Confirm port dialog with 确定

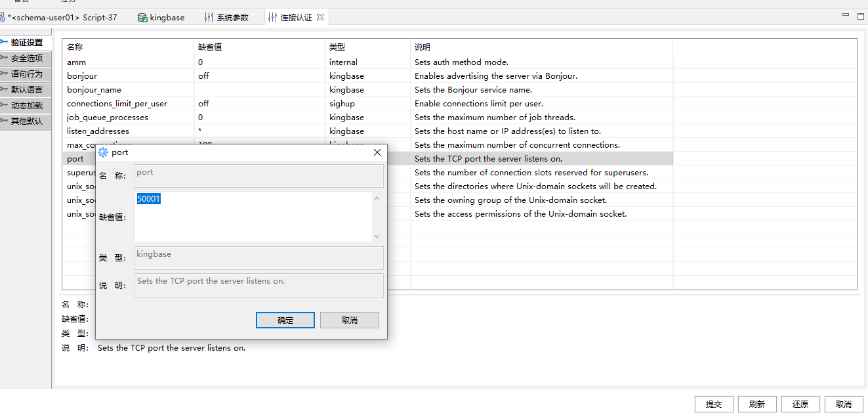pyautogui.click(x=285, y=320)
